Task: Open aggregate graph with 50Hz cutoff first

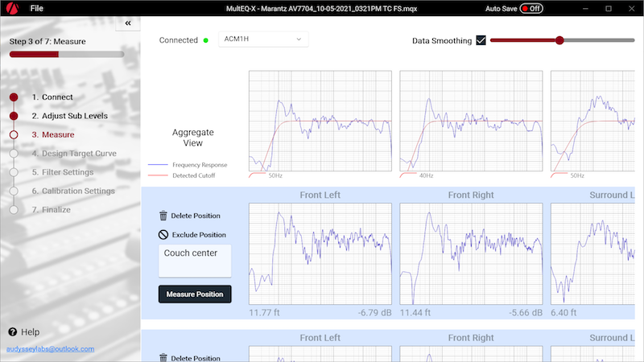Action: [320, 121]
